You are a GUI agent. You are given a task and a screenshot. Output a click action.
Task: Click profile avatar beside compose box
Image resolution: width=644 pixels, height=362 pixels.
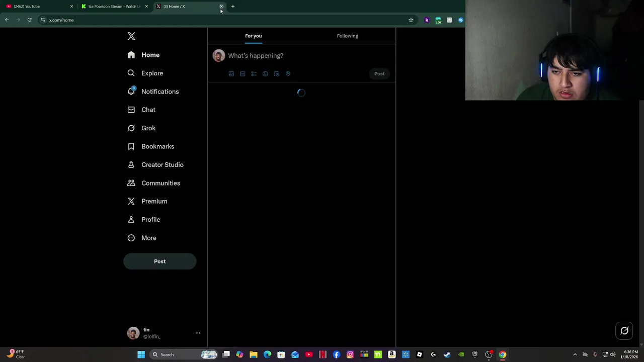(x=218, y=56)
